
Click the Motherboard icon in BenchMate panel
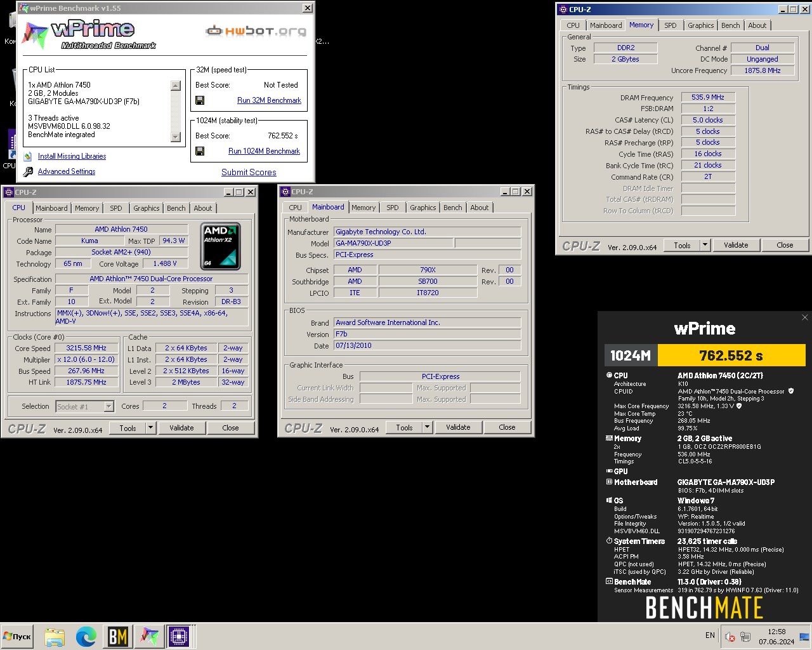(x=609, y=482)
